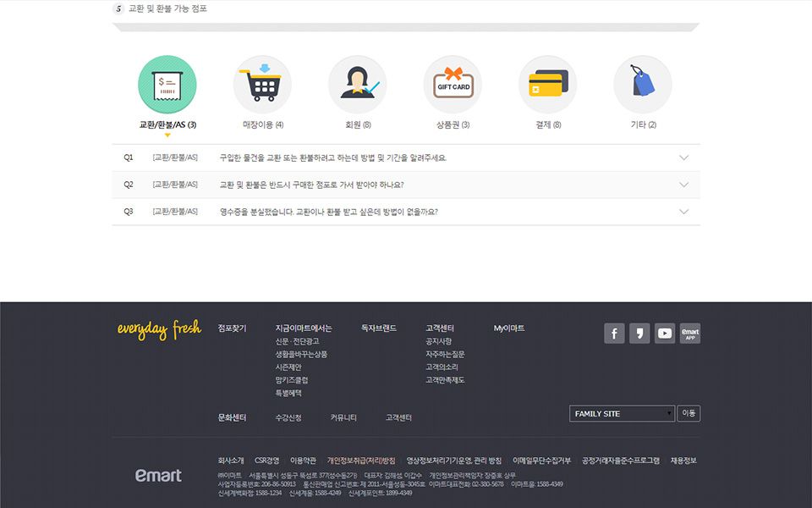Click the emart footer logo

pyautogui.click(x=158, y=476)
